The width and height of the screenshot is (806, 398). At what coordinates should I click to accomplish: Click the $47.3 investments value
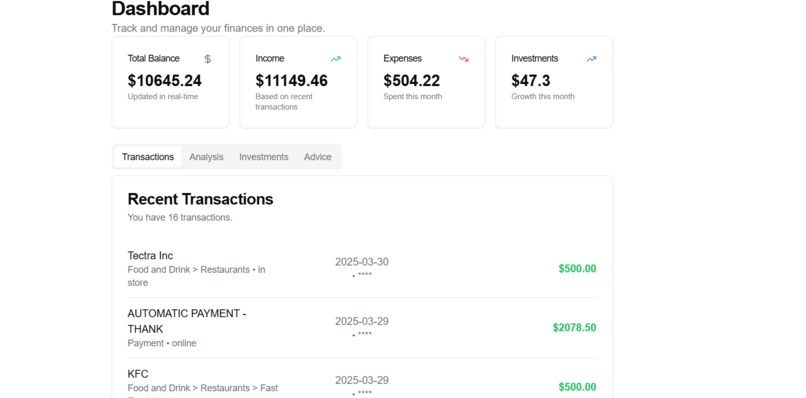click(530, 81)
